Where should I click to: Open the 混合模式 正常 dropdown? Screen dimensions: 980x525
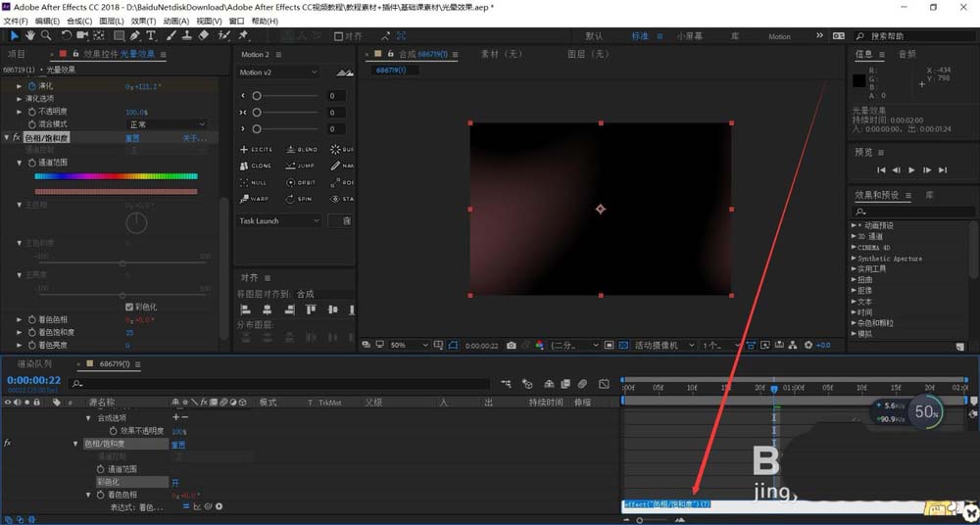point(166,124)
